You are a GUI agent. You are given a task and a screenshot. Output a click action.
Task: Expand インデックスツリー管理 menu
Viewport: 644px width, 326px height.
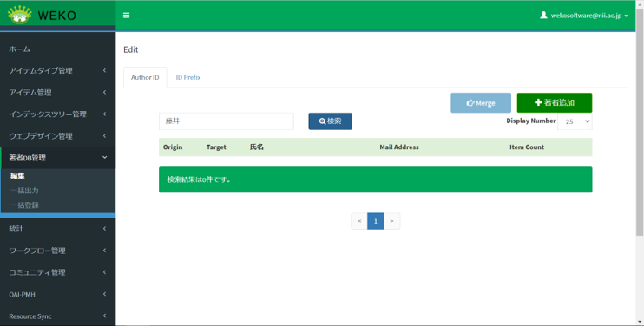click(57, 114)
